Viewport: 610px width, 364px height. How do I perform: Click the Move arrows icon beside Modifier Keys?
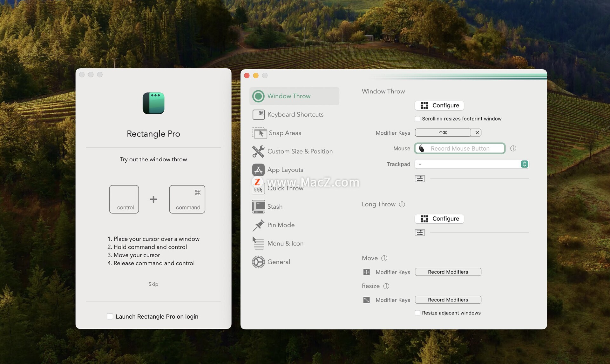click(366, 272)
